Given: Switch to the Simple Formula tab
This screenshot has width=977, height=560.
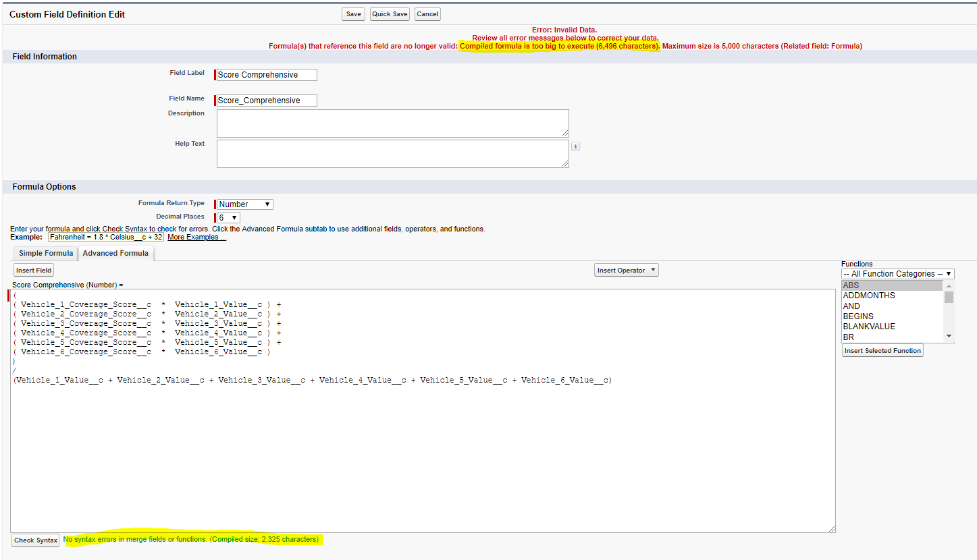Looking at the screenshot, I should tap(45, 253).
